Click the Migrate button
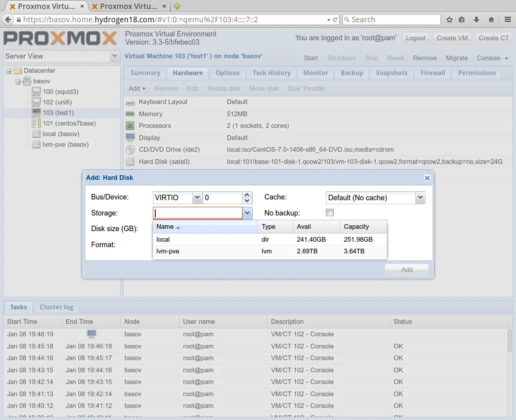516x420 pixels. [x=457, y=58]
